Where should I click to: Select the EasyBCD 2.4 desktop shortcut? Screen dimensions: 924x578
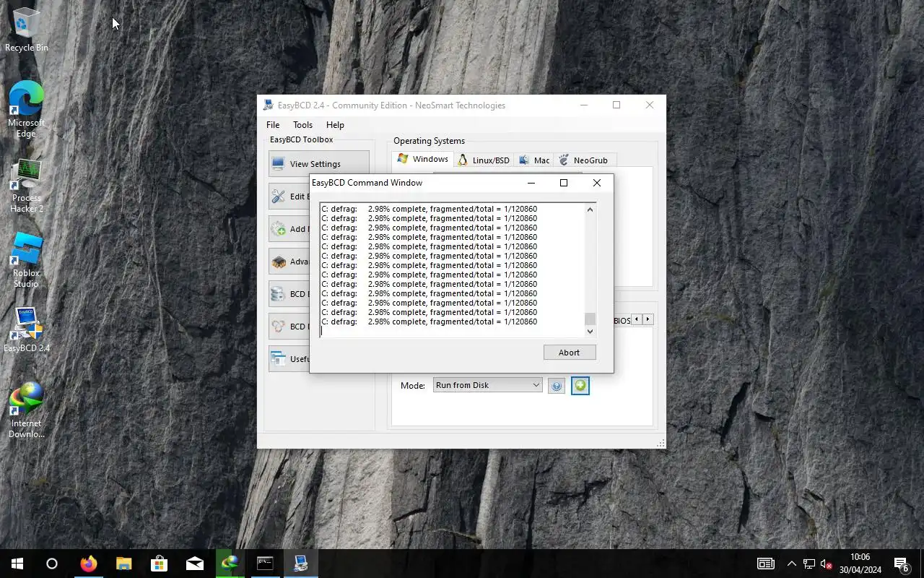click(27, 330)
